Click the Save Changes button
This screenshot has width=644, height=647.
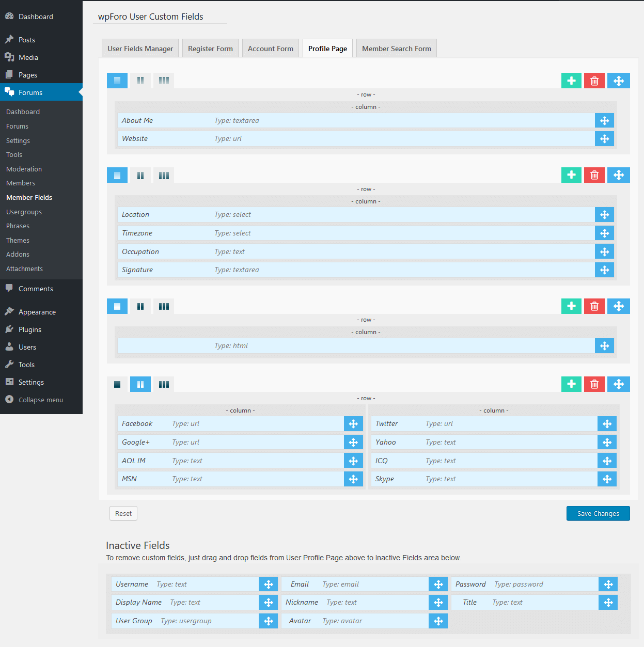pos(598,513)
